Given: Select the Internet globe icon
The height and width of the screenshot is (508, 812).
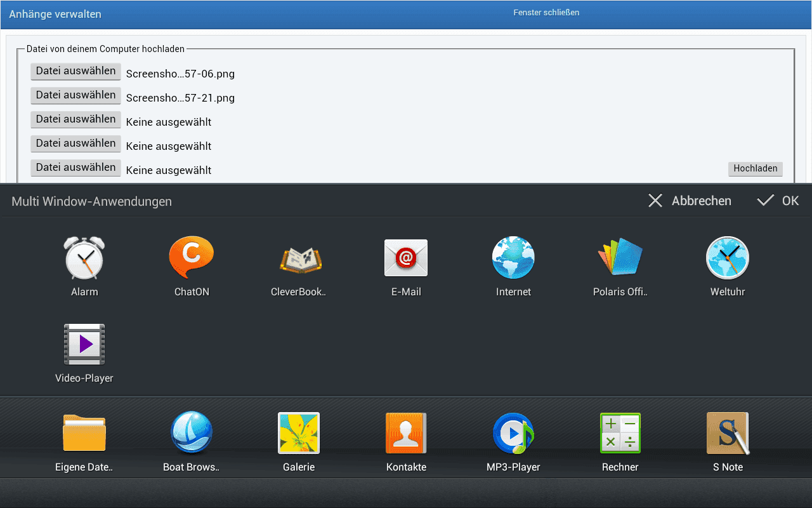Looking at the screenshot, I should click(x=513, y=258).
